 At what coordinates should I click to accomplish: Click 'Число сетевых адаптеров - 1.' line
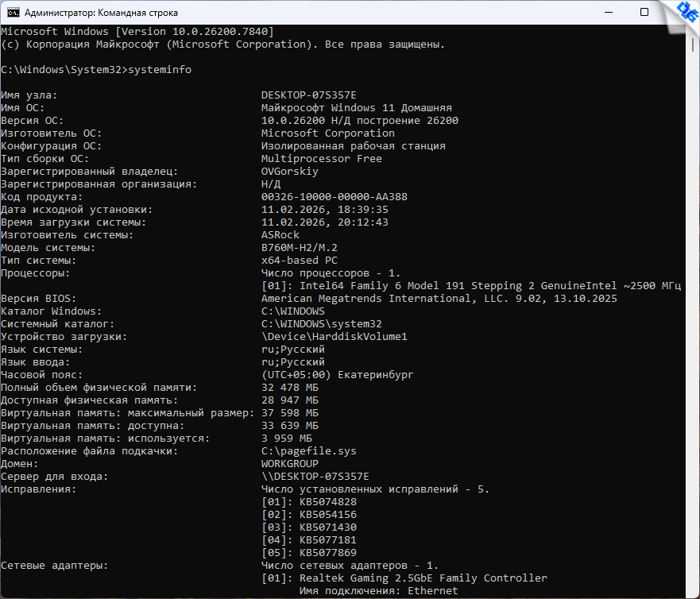pos(350,566)
